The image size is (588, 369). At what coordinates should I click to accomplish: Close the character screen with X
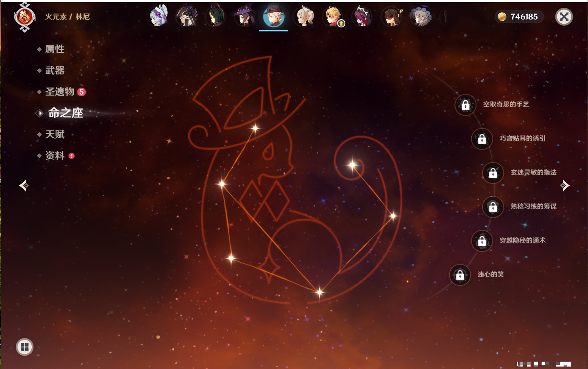pos(564,17)
